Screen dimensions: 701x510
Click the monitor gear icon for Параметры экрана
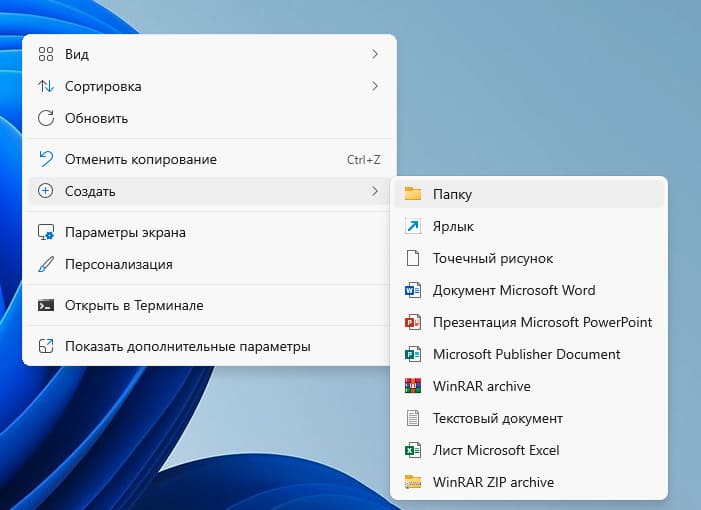(46, 232)
